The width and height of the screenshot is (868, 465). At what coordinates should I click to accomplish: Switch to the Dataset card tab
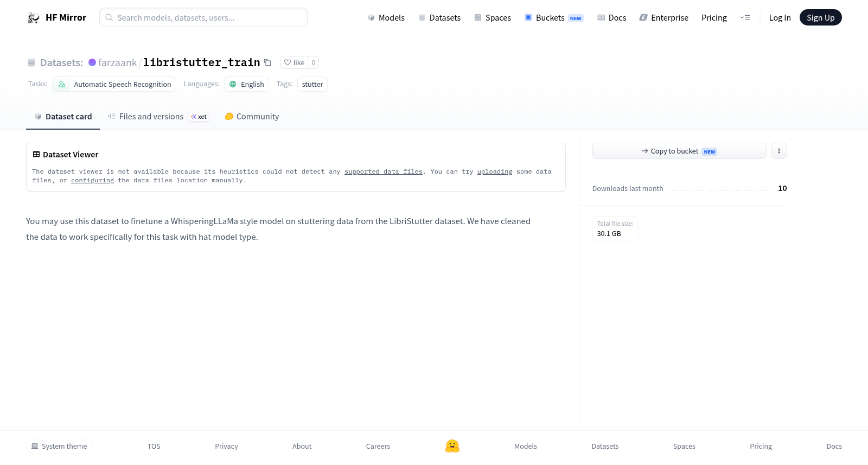tap(63, 116)
